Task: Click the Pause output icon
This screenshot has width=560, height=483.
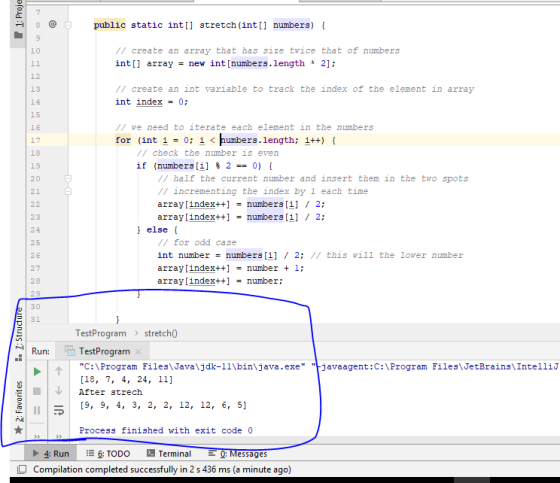Action: (x=37, y=410)
